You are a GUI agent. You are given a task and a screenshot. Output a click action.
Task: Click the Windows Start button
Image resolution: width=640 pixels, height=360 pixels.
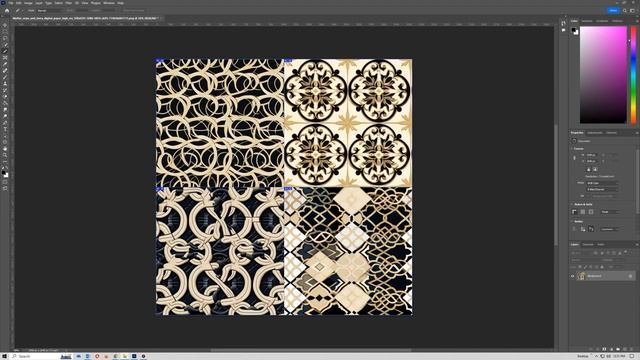click(4, 356)
